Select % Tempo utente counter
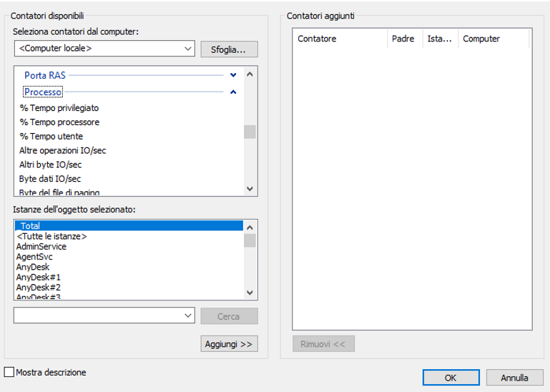The height and width of the screenshot is (392, 550). [51, 136]
